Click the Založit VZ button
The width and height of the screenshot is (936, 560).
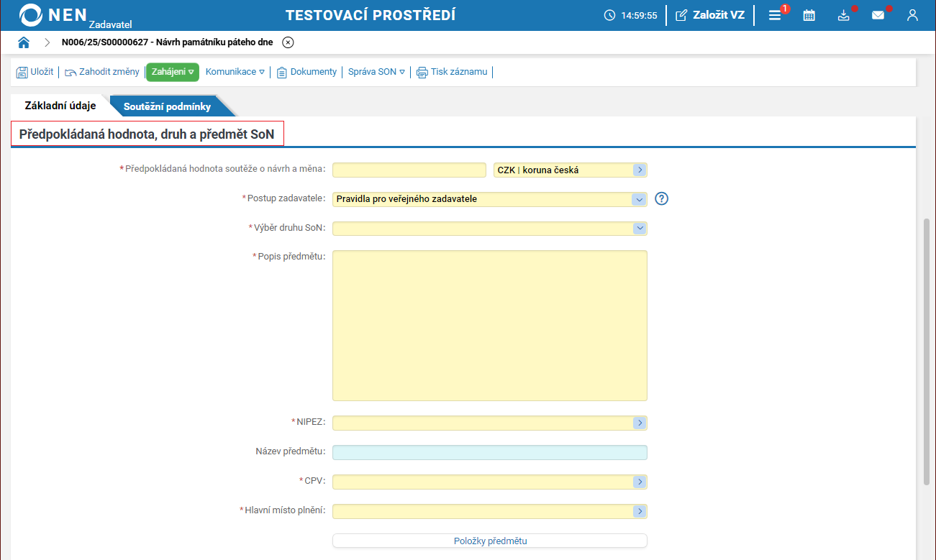pos(710,15)
